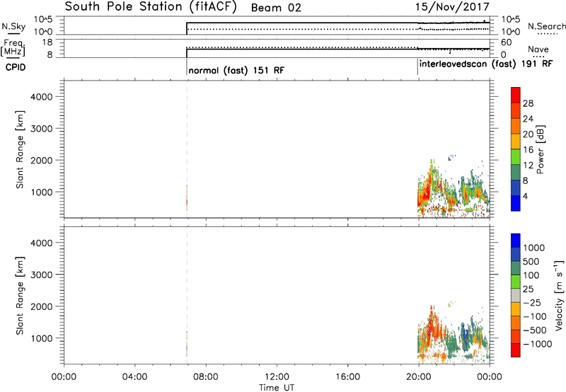This screenshot has width=566, height=392.
Task: Click the dashed vertical marker in the power panel
Action: (187, 148)
